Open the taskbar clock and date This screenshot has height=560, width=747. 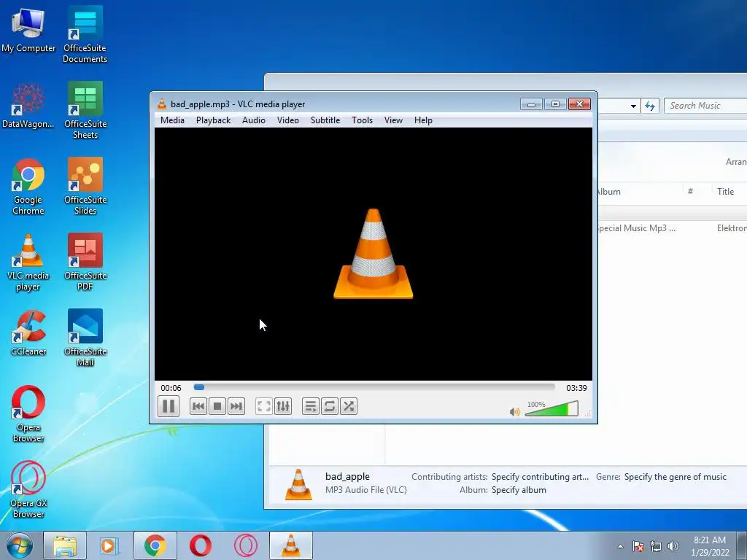710,546
